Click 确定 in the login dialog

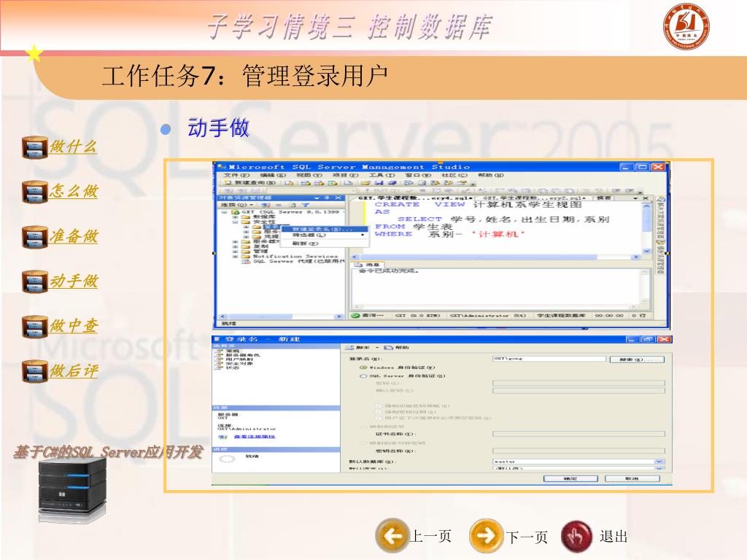pyautogui.click(x=570, y=478)
